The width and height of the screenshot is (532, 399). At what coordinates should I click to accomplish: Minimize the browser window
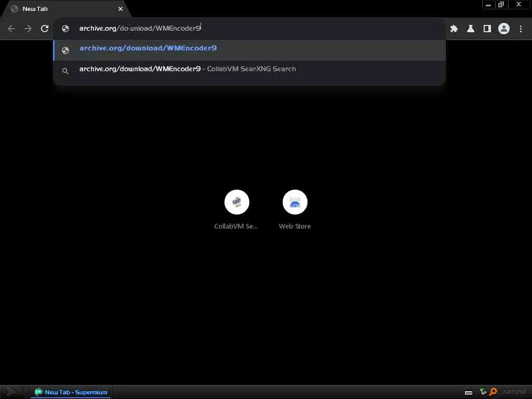point(488,5)
